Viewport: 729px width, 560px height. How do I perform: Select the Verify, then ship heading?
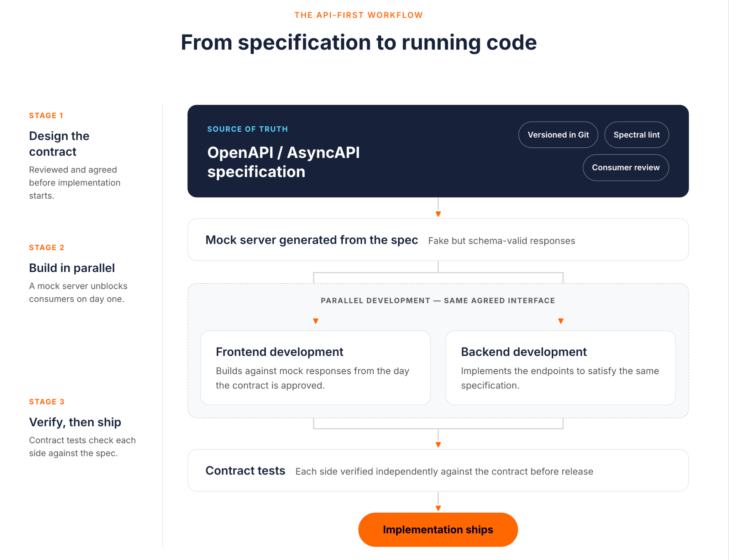pyautogui.click(x=75, y=422)
